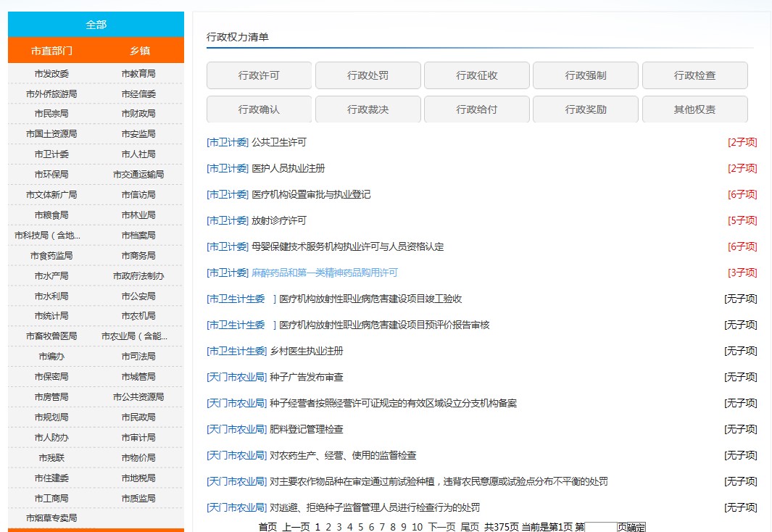Image resolution: width=772 pixels, height=532 pixels.
Task: Open the 其他权责 category
Action: [x=694, y=109]
